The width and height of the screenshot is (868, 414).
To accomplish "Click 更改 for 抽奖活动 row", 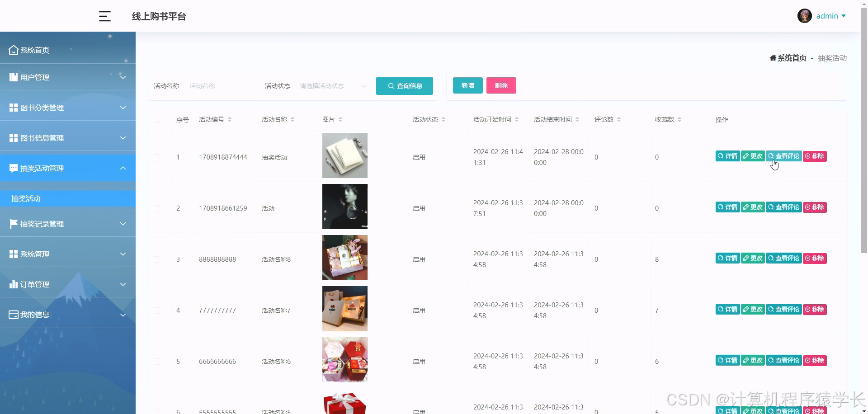I will (753, 156).
